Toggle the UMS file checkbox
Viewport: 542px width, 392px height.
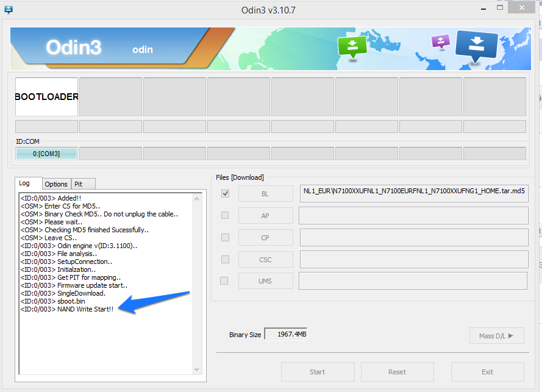point(224,280)
